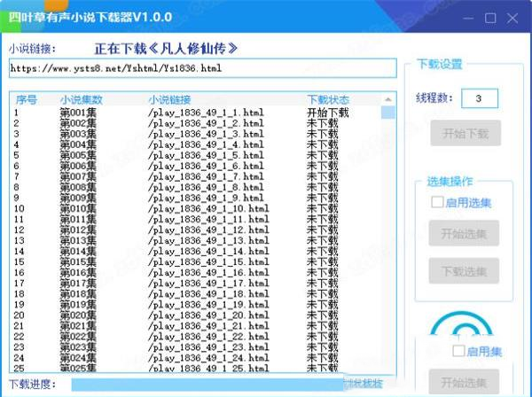This screenshot has width=532, height=397.
Task: Click the 小说链接 column header
Action: click(170, 99)
